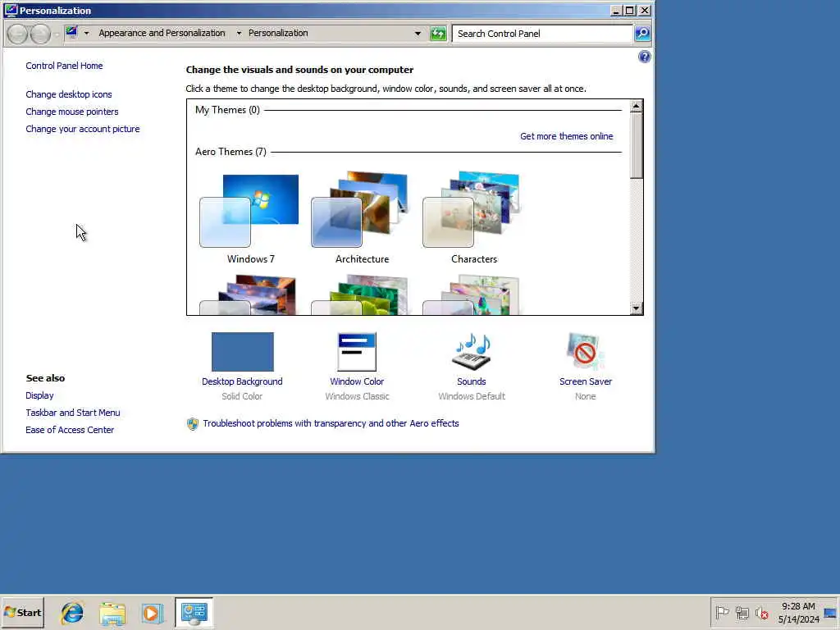
Task: Click the muted volume tray icon
Action: pyautogui.click(x=762, y=612)
